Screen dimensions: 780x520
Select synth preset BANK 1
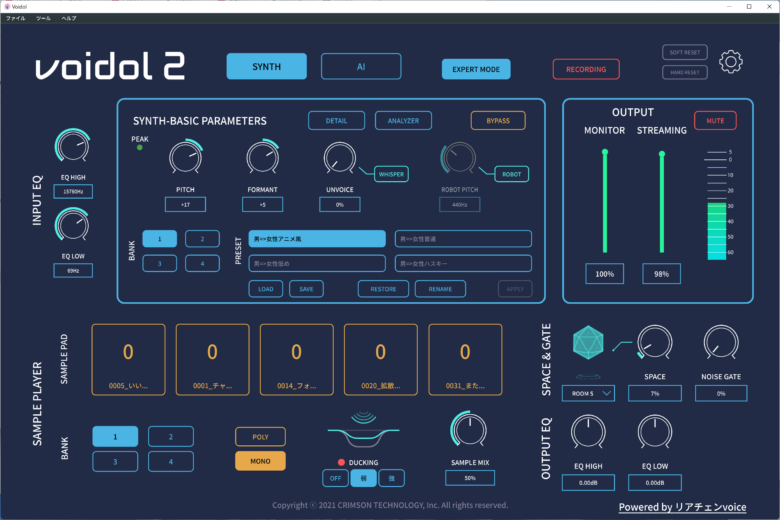pos(160,239)
